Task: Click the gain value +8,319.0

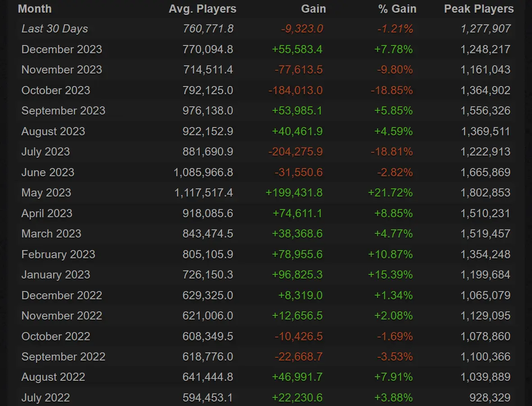Action: point(300,295)
